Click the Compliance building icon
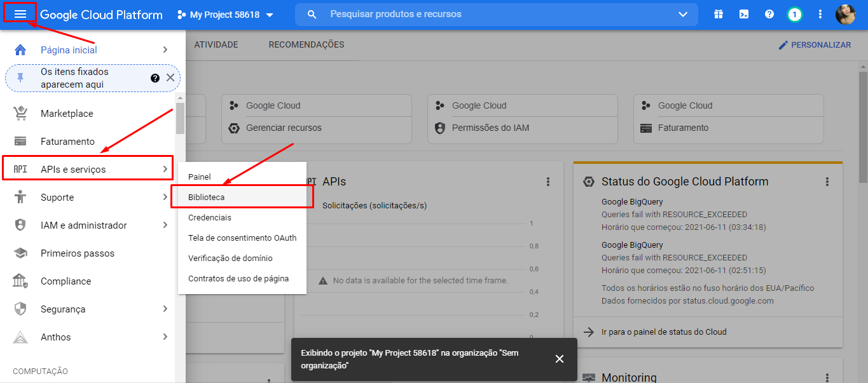 (20, 281)
